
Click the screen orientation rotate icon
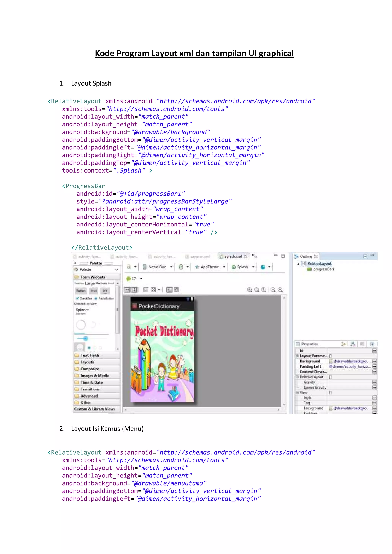point(181,267)
